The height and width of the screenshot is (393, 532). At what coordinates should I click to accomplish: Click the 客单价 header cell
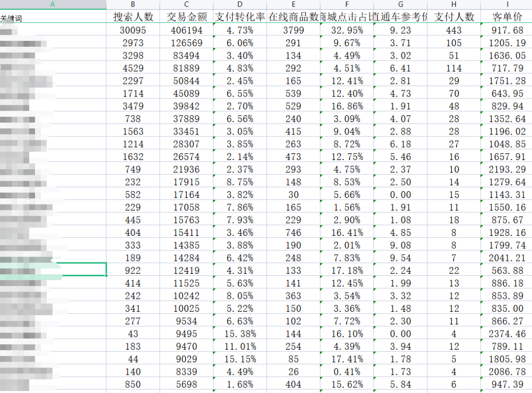[x=507, y=17]
